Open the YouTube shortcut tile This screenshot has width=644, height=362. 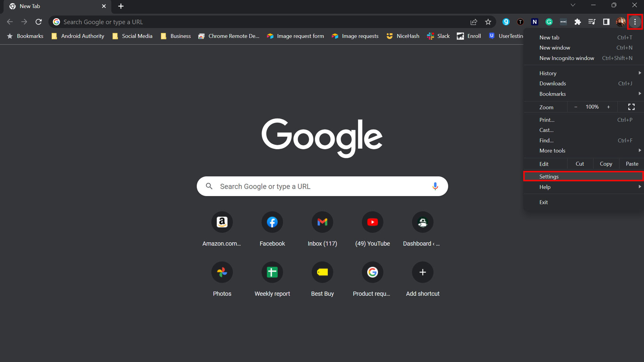point(372,222)
